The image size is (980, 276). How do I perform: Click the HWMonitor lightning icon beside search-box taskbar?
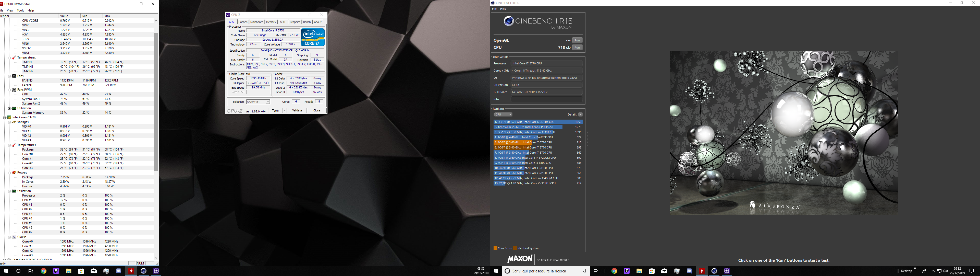[x=702, y=271]
